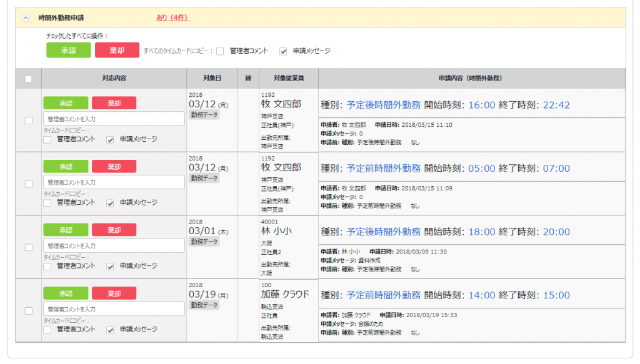Approve 林 小小's overtime request
The height and width of the screenshot is (364, 640).
pyautogui.click(x=66, y=230)
